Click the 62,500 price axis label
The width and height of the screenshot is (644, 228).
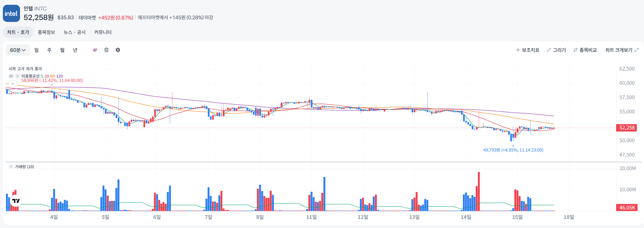coord(627,69)
